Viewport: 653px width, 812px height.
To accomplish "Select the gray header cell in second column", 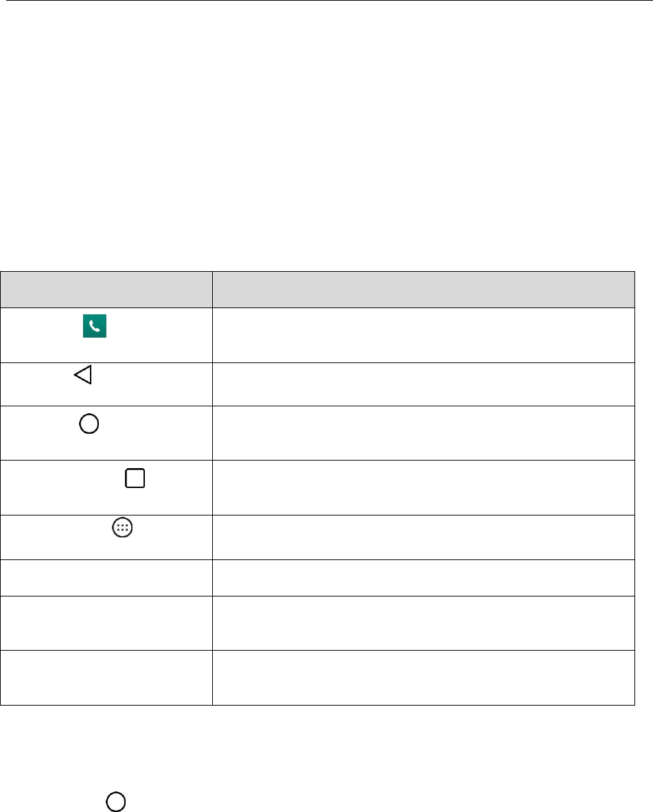I will [424, 290].
